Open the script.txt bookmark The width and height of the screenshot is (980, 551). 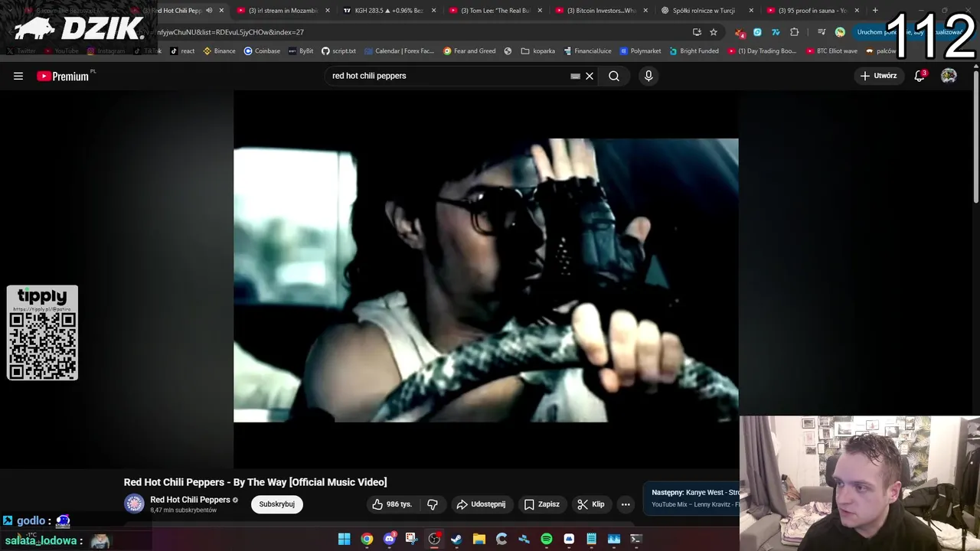(338, 51)
